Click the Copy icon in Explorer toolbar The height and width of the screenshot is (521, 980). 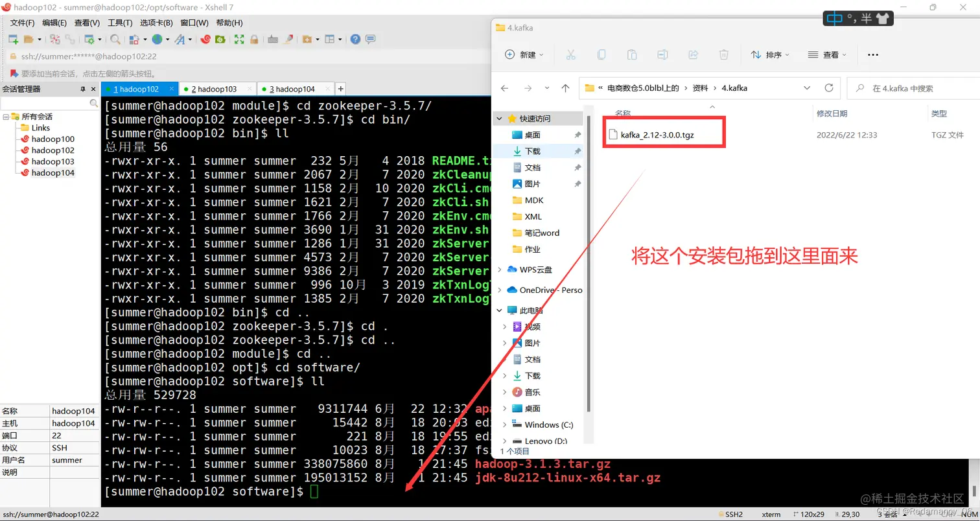[x=601, y=55]
